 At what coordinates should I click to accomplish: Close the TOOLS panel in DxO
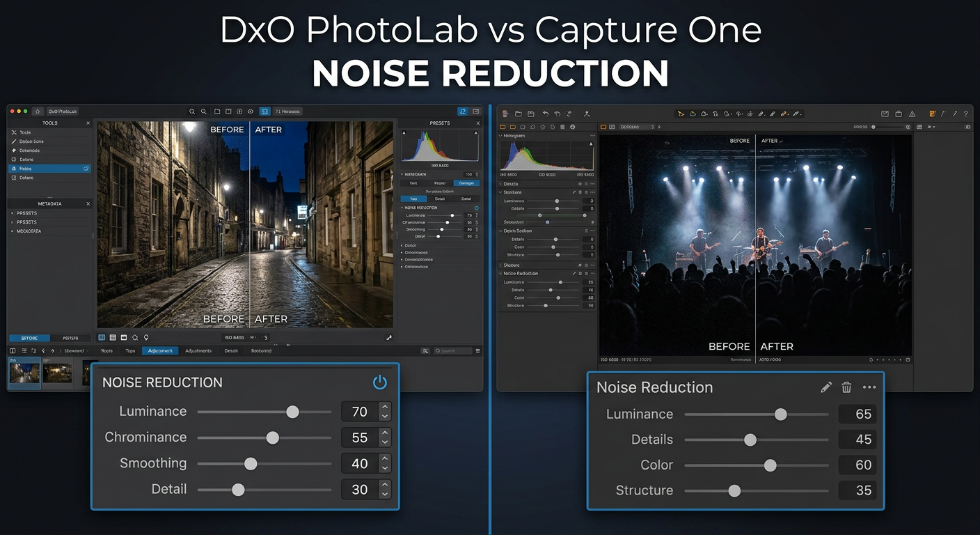88,123
